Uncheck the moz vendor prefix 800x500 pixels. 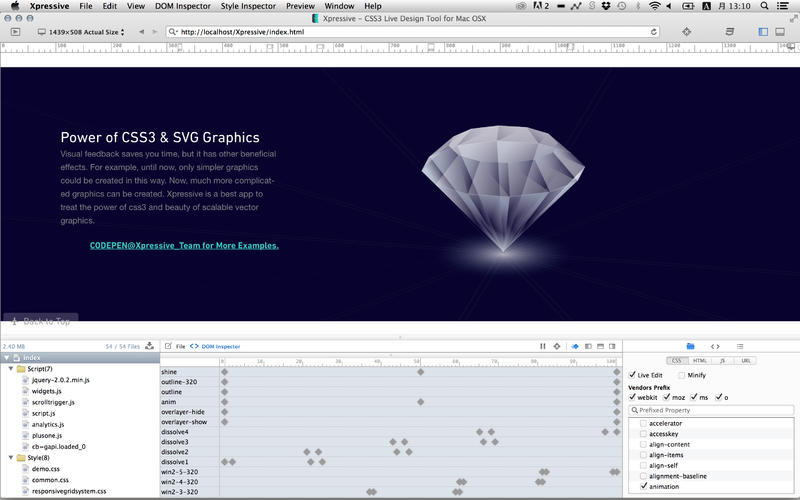[x=666, y=396]
